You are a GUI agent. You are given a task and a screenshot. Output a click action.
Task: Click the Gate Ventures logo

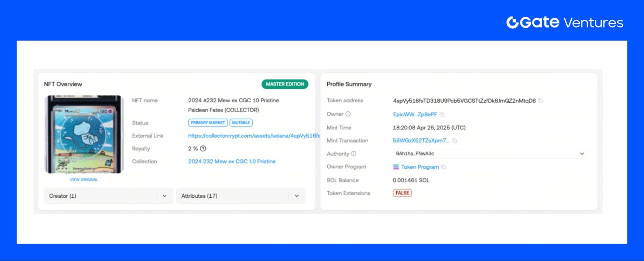click(x=565, y=22)
